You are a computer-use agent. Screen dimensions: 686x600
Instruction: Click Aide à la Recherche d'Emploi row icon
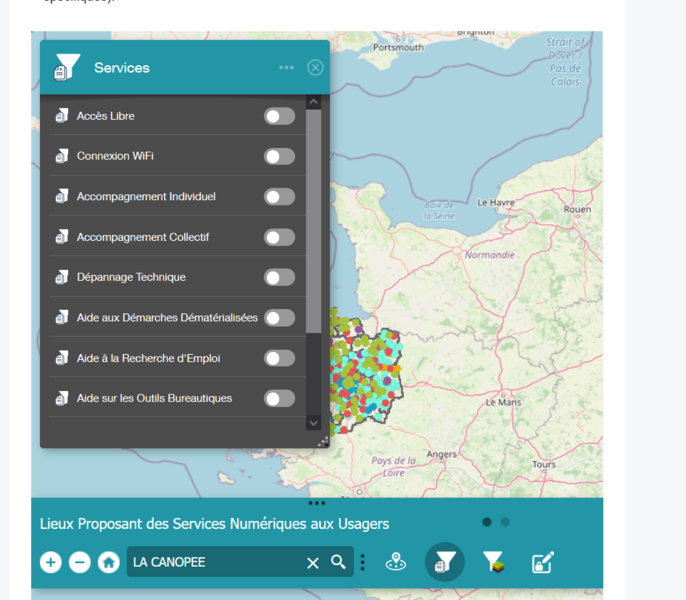coord(62,358)
